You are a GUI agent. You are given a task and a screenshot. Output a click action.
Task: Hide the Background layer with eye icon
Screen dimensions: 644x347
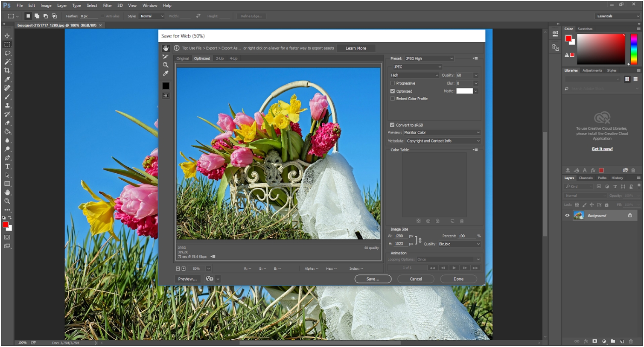[567, 216]
